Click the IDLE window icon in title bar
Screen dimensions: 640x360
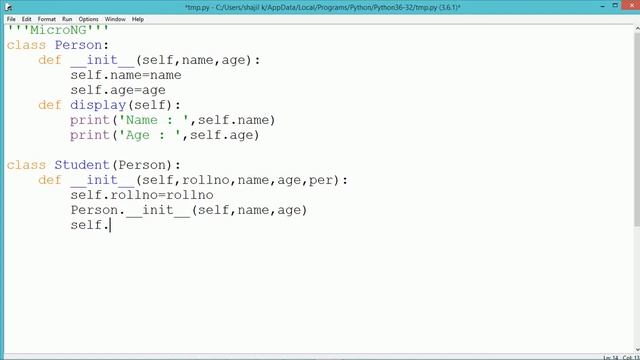(x=8, y=7)
